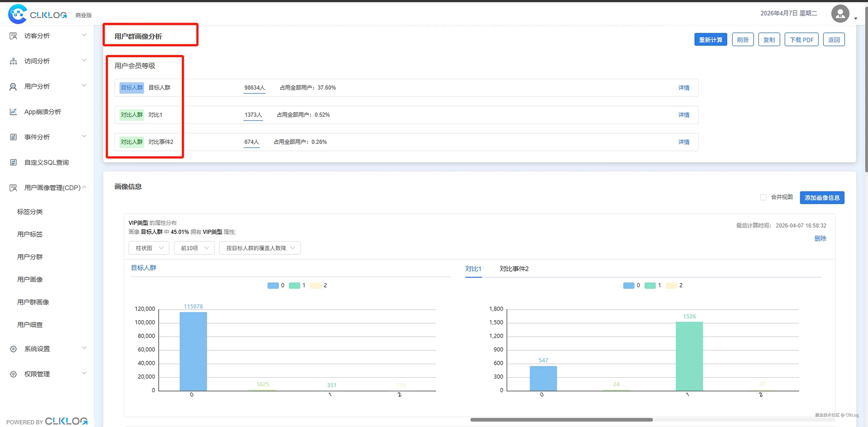Click the 重新计算 button
This screenshot has height=427, width=868.
click(710, 40)
